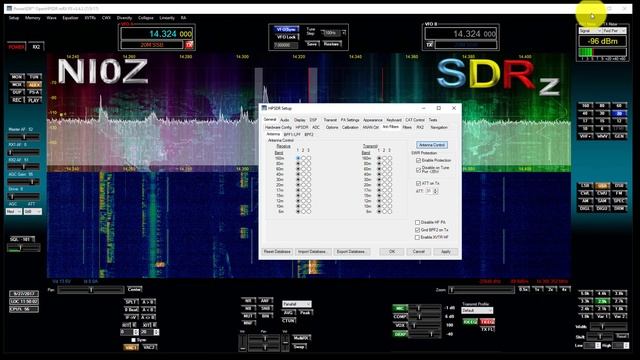
Task: Toggle the red POWER button
Action: [x=16, y=47]
